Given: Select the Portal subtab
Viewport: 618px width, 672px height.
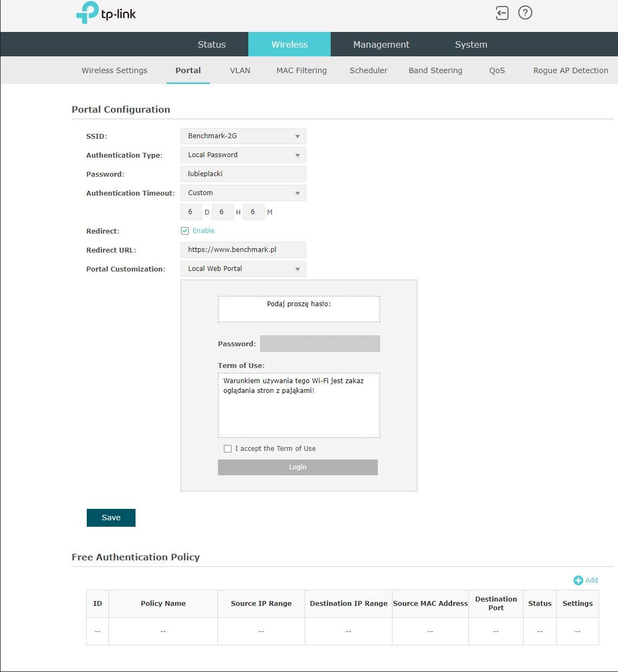Looking at the screenshot, I should click(x=188, y=70).
